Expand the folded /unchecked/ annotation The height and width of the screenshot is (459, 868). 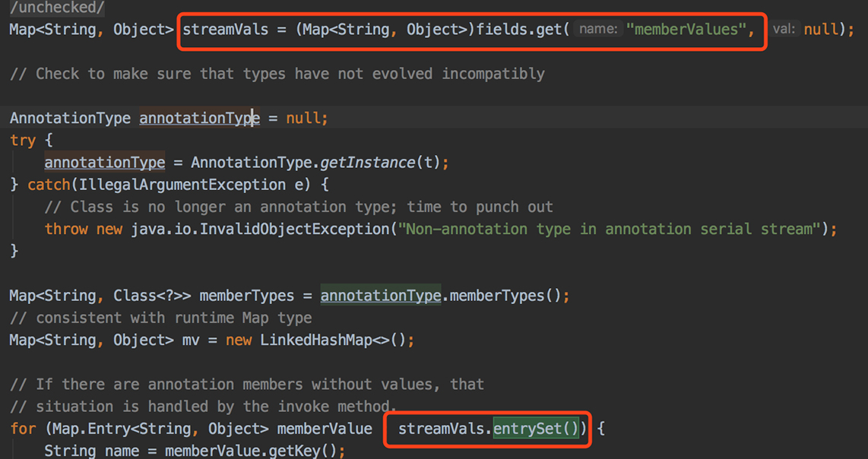coord(57,8)
